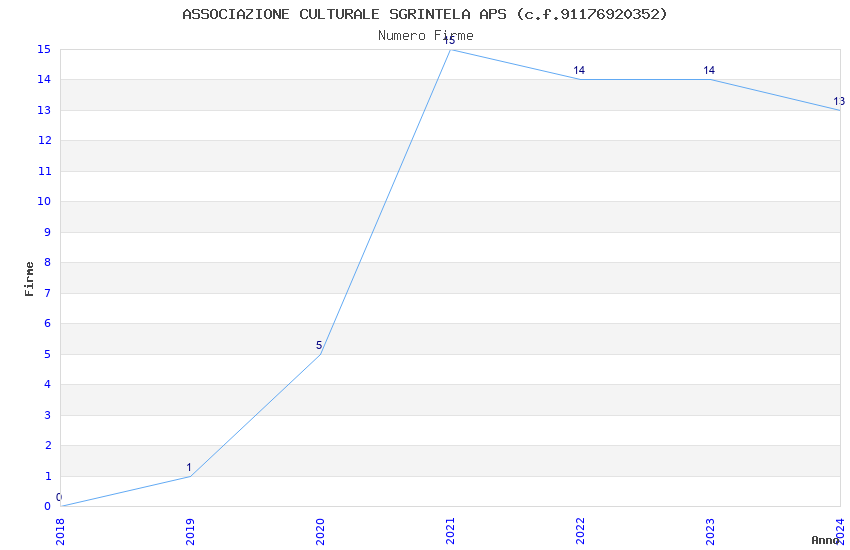Click the 2022 x-axis year label
Viewport: 850px width, 550px height.
tap(580, 532)
